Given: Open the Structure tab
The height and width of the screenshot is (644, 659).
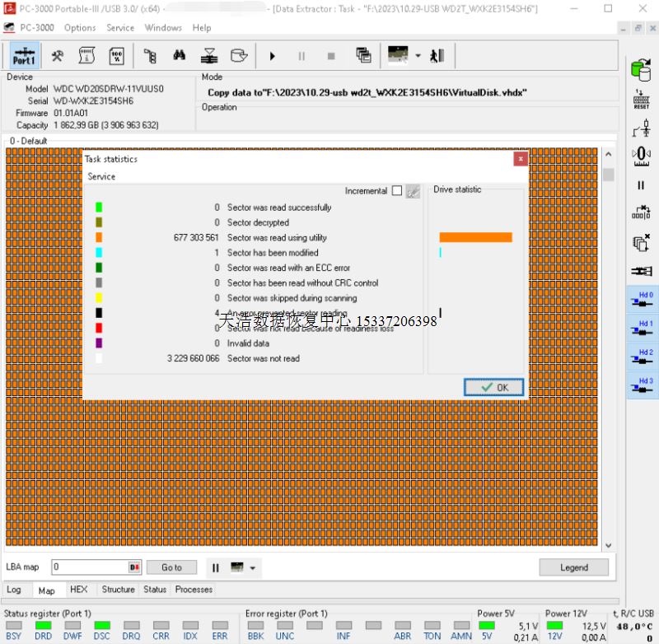Looking at the screenshot, I should 118,590.
